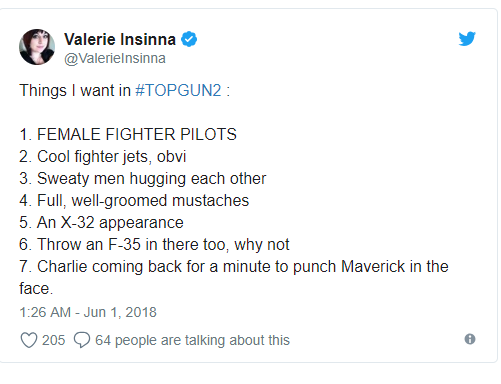Click the "Things I want in" text
Viewport: 501px width, 384px height.
75,90
